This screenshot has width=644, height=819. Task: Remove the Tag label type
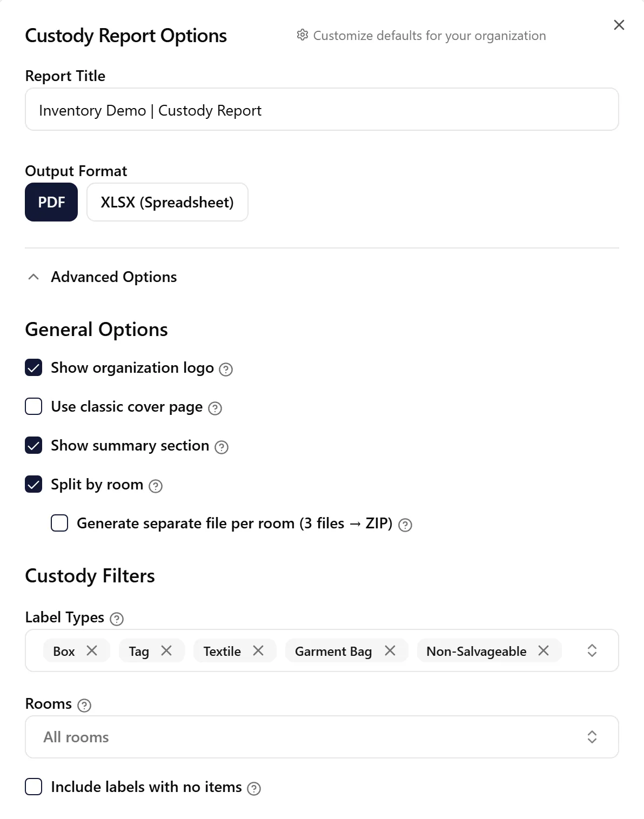tap(166, 651)
